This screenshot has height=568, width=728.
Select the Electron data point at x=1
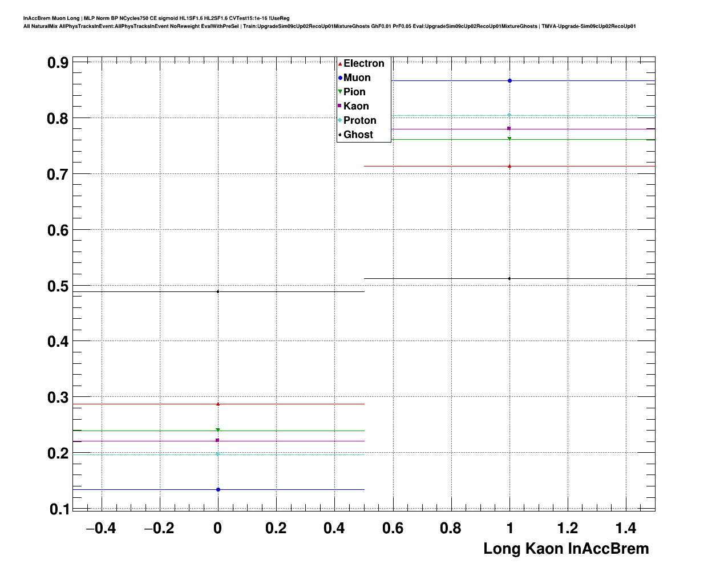[509, 167]
